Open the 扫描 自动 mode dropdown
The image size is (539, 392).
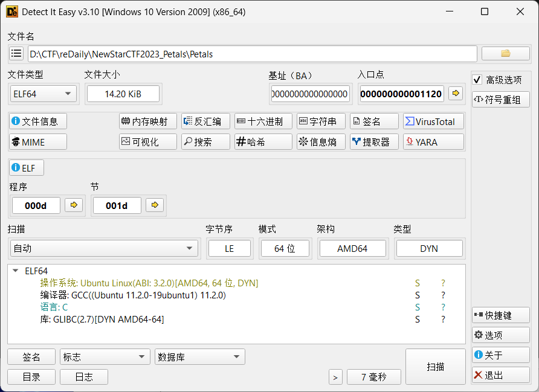[x=104, y=248]
